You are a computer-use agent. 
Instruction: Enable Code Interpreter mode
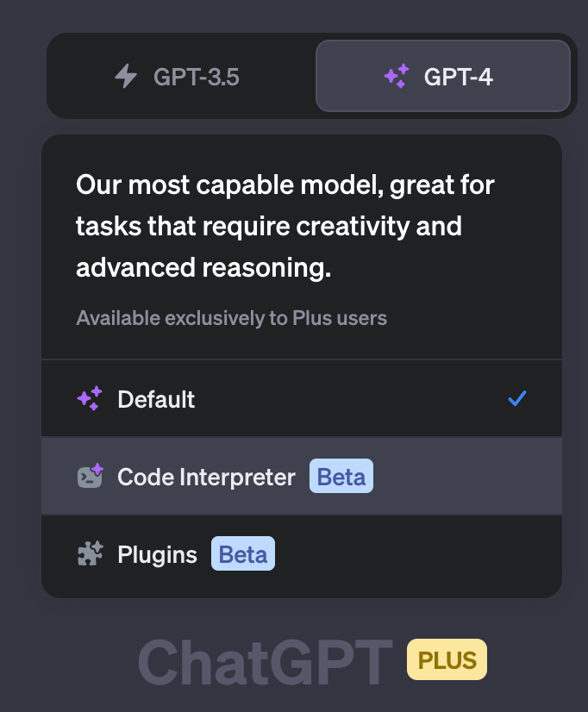pos(302,476)
